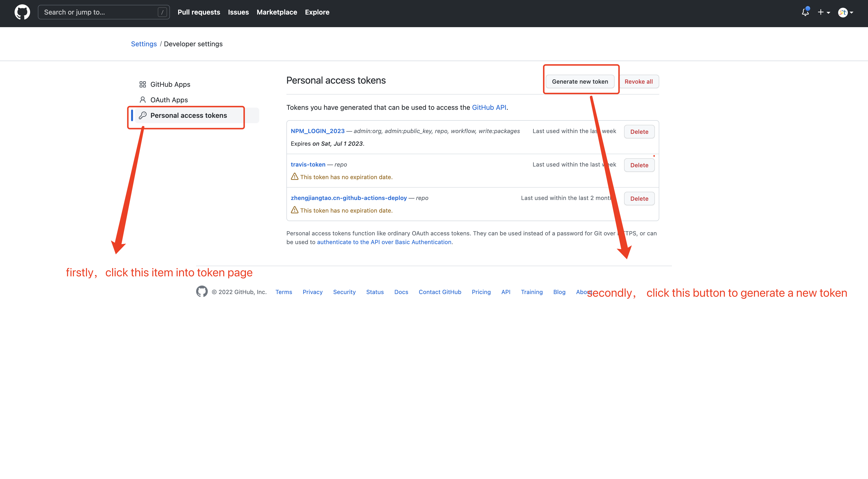Go back to Settings breadcrumb link
The width and height of the screenshot is (868, 479).
(144, 44)
